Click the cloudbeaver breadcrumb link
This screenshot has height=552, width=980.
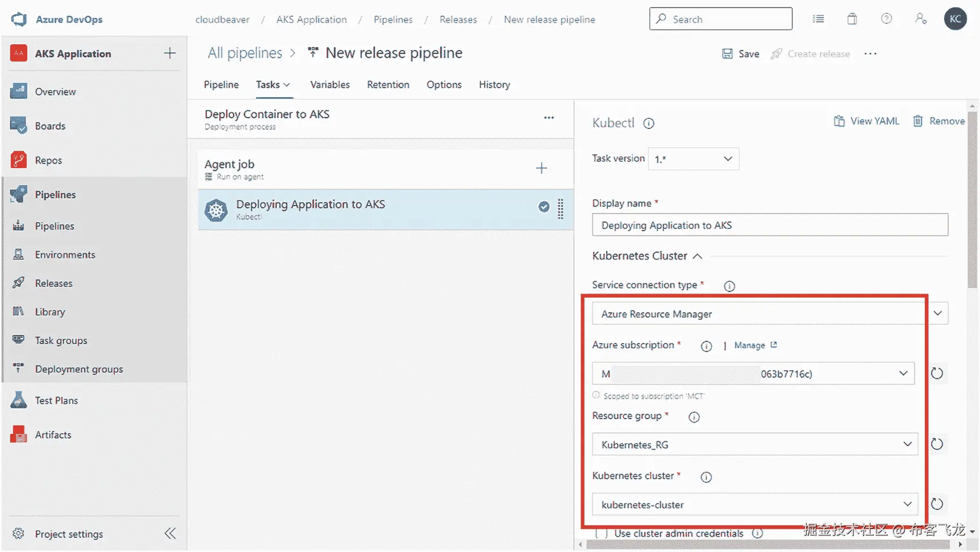point(222,19)
